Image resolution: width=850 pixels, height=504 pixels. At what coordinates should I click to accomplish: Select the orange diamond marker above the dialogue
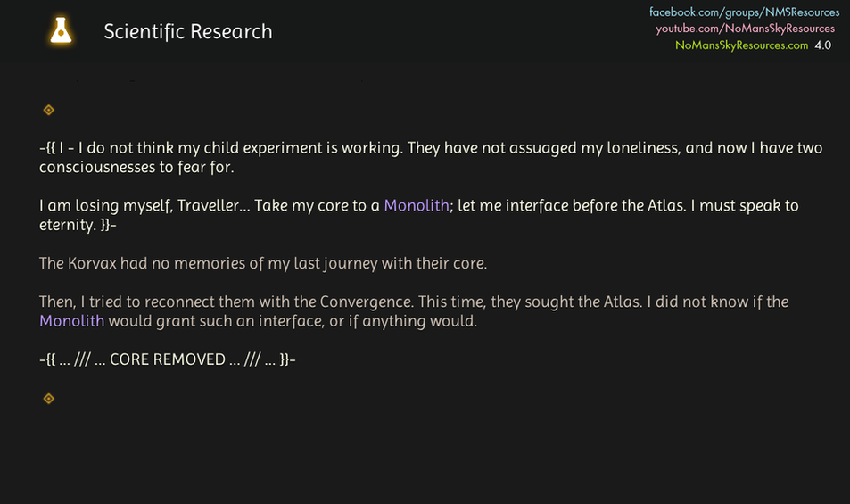tap(49, 110)
